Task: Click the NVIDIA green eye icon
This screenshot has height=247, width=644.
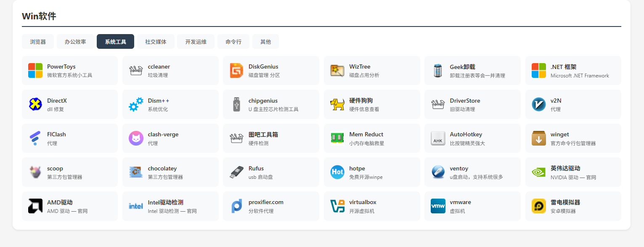Action: [x=539, y=172]
